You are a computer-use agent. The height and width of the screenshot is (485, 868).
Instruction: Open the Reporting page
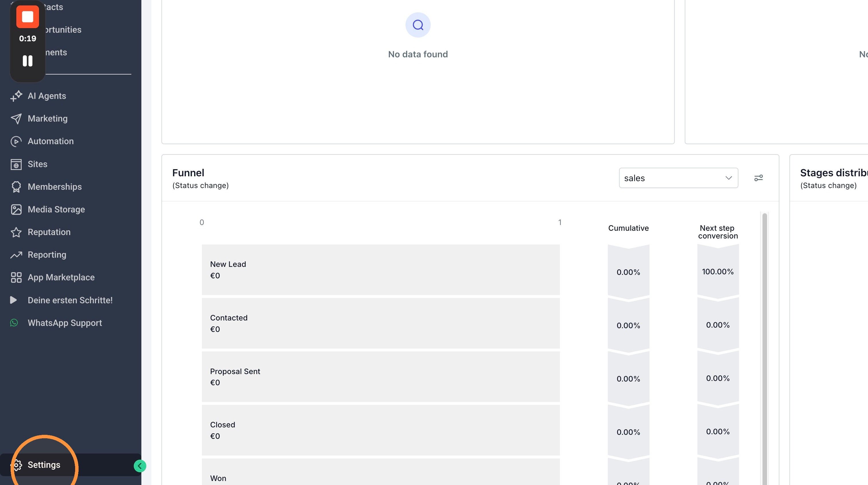[47, 255]
